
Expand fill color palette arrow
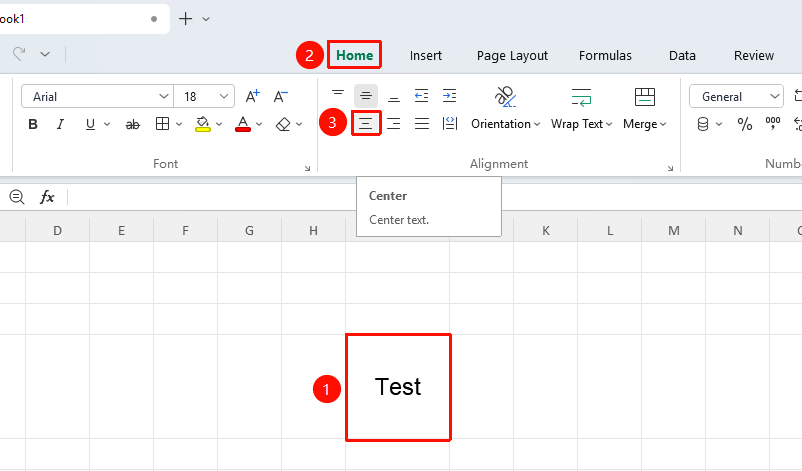pos(219,124)
